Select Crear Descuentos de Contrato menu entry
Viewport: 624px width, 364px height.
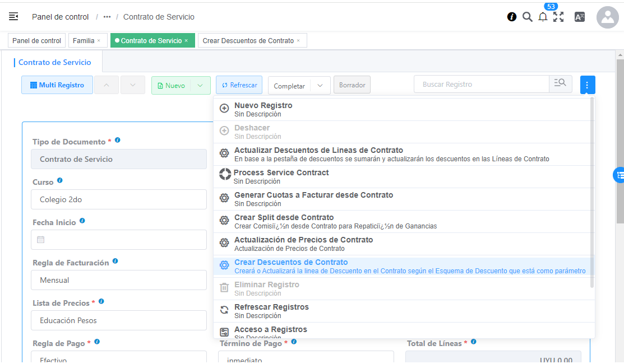point(291,262)
